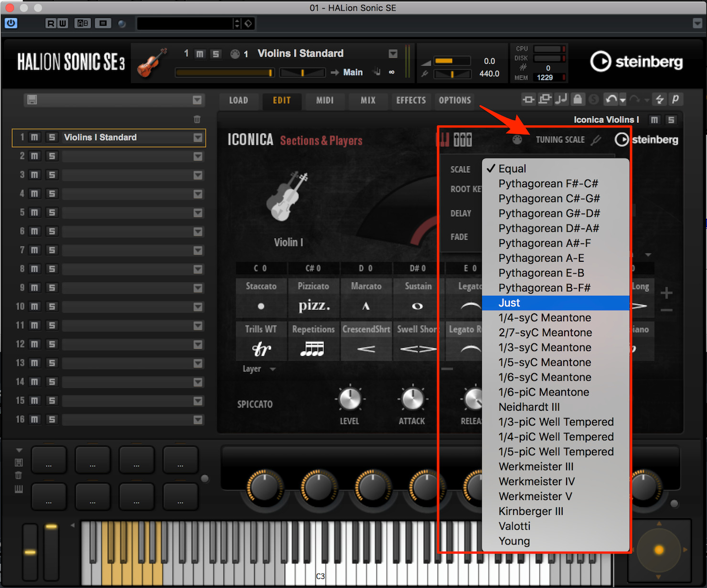The image size is (707, 588).
Task: Solo slot 1 in the header display
Action: pos(216,54)
